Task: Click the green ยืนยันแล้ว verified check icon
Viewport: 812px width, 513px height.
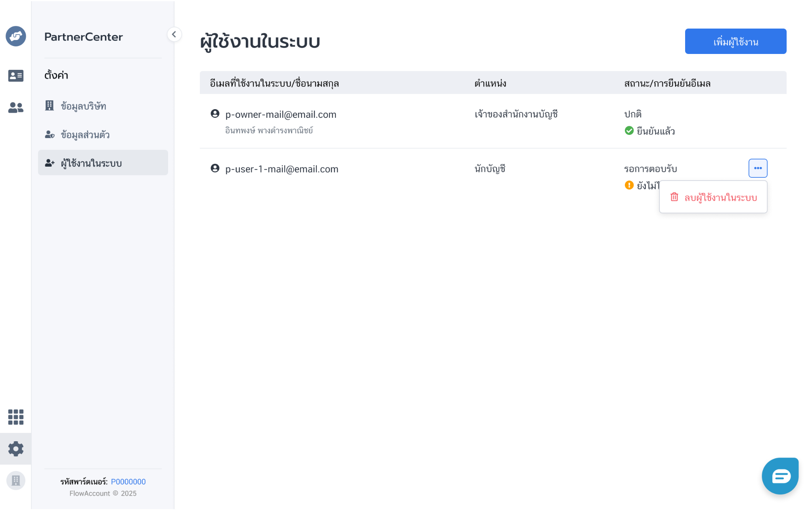Action: click(629, 131)
